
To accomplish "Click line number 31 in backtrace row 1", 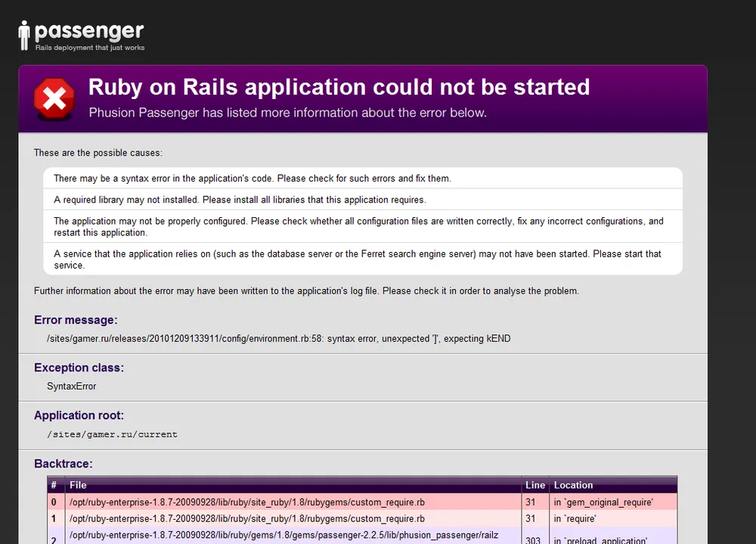I will [531, 518].
